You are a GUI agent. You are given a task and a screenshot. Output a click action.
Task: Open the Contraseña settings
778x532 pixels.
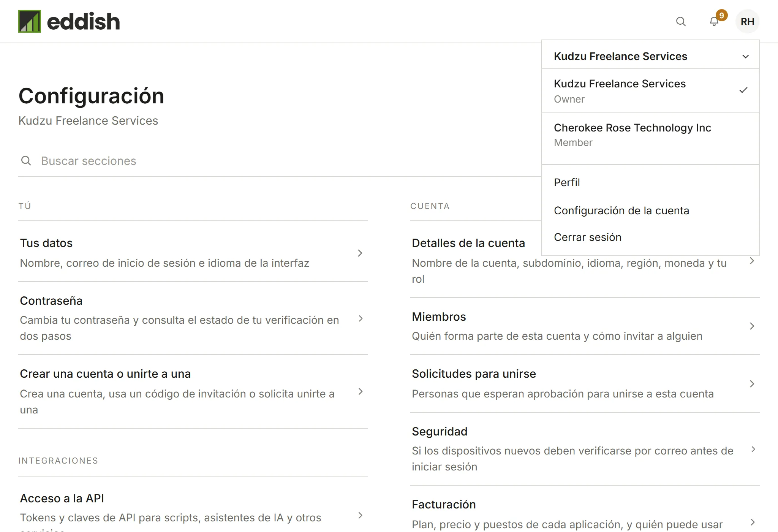[193, 318]
